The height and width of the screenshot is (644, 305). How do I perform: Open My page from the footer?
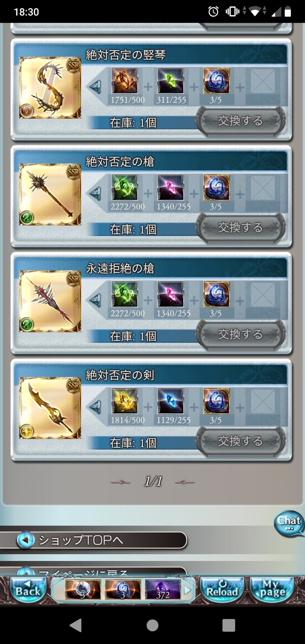tap(272, 589)
